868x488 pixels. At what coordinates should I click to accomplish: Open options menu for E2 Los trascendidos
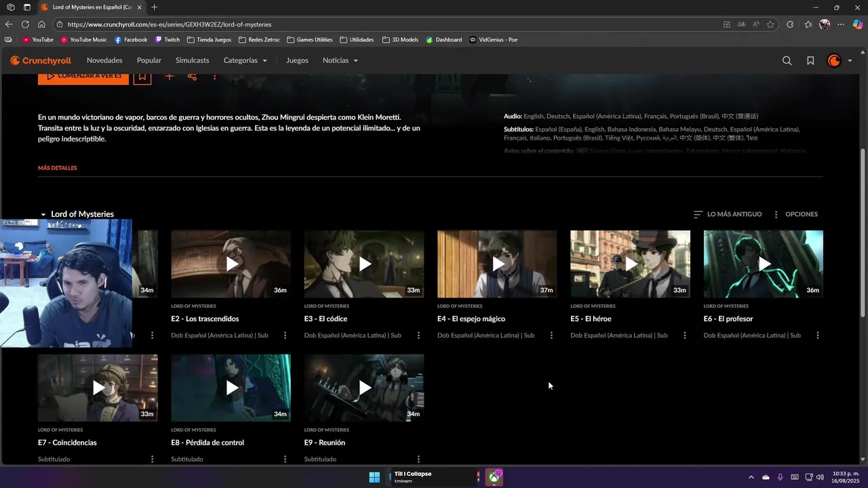point(285,335)
